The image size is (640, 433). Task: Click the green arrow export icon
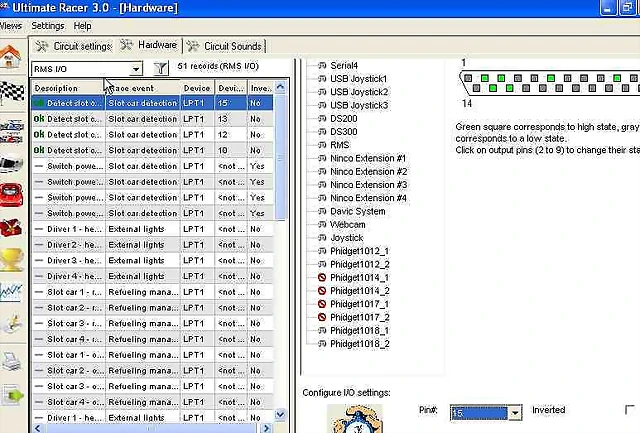13,394
